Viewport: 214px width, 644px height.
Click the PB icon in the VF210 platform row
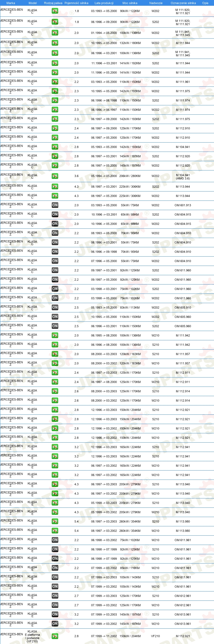pos(55,636)
